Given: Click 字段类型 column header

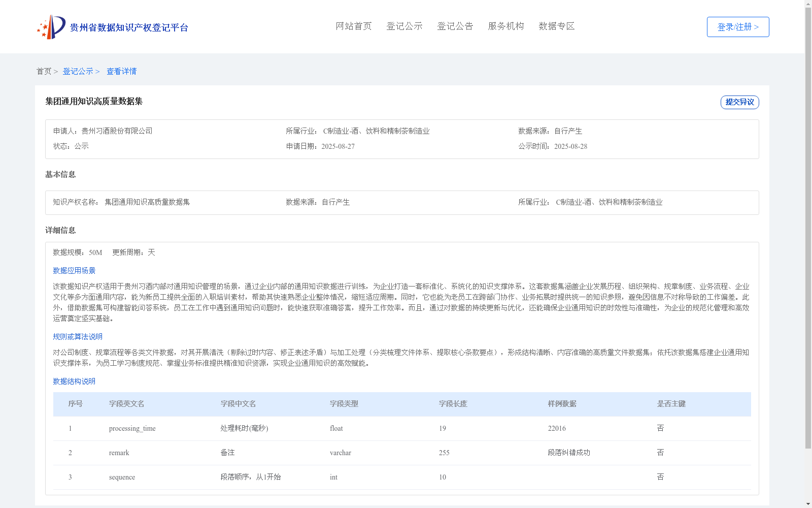Looking at the screenshot, I should (x=344, y=404).
